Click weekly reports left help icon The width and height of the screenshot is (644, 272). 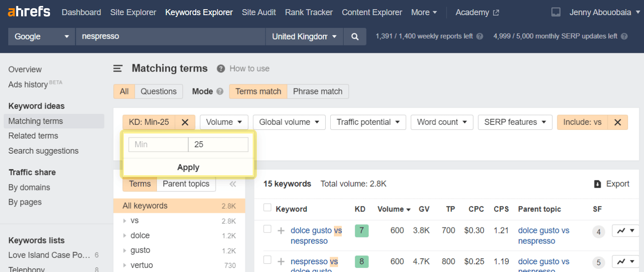[x=480, y=36]
